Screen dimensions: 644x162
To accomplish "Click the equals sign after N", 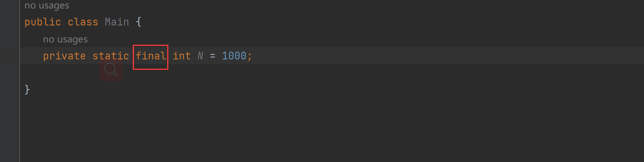I will (213, 56).
